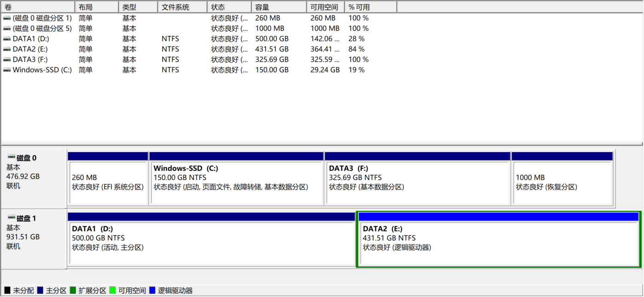
Task: Click the black 未分配 legend swatch
Action: tap(7, 291)
